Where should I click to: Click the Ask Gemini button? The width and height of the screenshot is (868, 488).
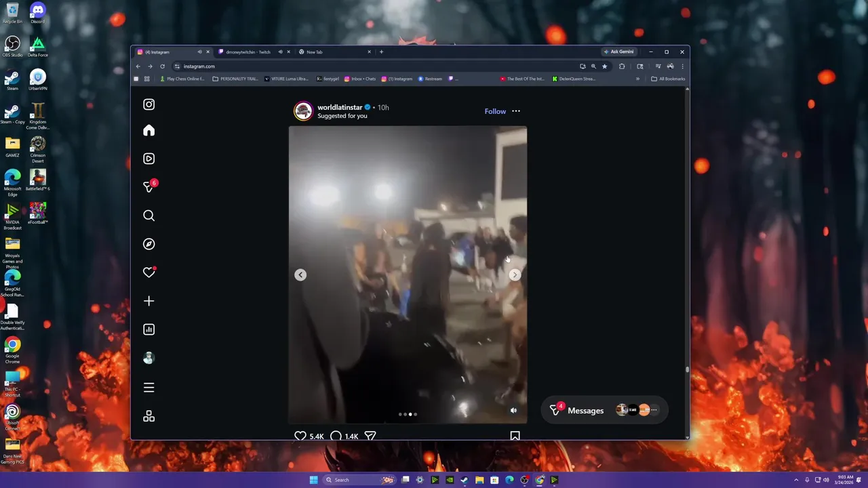tap(618, 52)
